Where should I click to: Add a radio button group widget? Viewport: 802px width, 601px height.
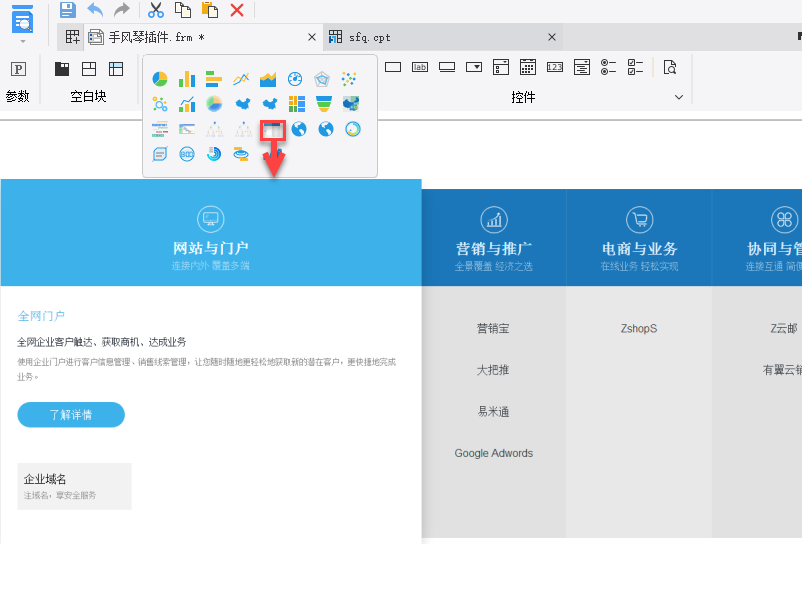coord(608,67)
